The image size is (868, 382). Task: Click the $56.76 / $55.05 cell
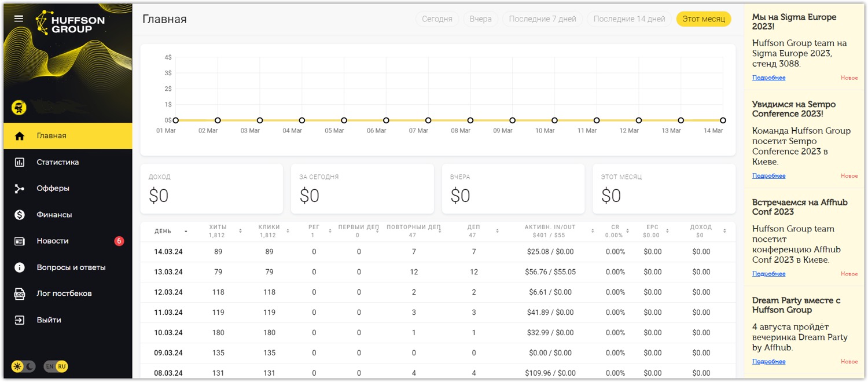tap(551, 272)
